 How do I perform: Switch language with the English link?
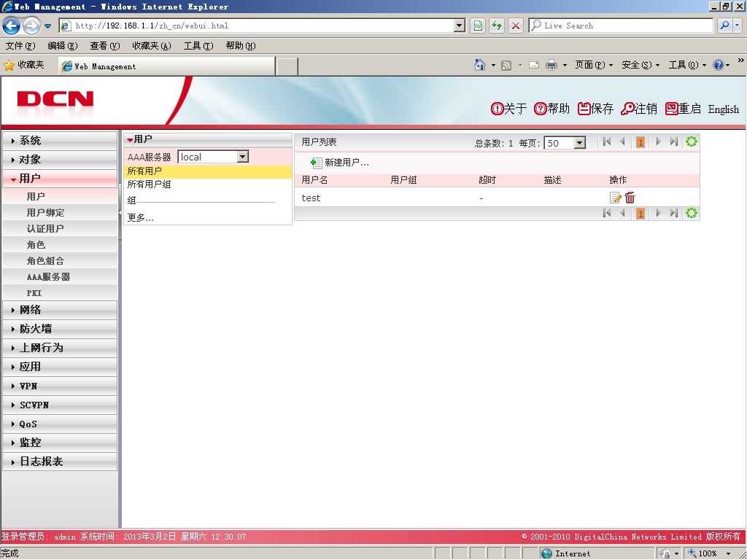click(723, 109)
